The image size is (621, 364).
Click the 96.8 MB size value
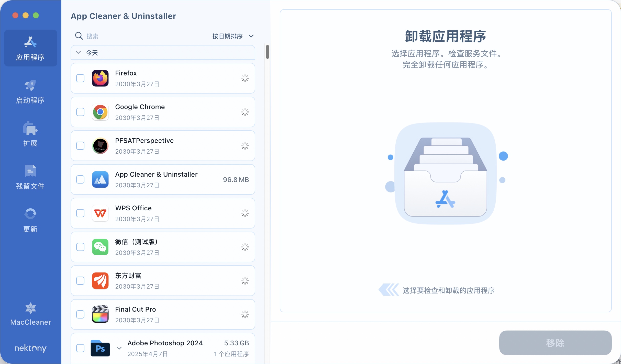pos(236,179)
